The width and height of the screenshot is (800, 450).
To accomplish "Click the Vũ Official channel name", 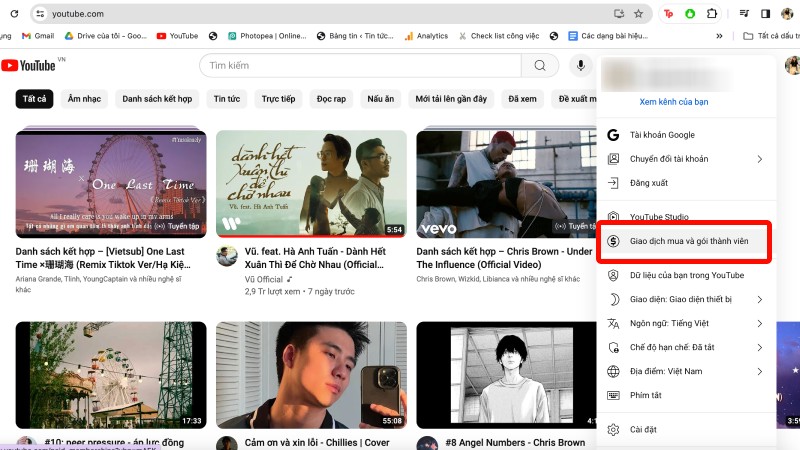I will coord(263,279).
